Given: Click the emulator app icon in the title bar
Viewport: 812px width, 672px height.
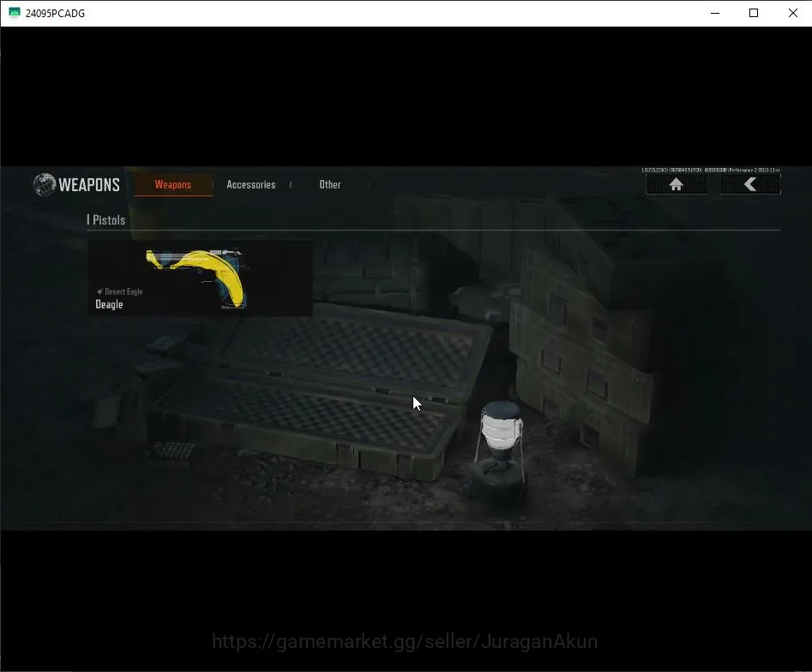Looking at the screenshot, I should [15, 13].
